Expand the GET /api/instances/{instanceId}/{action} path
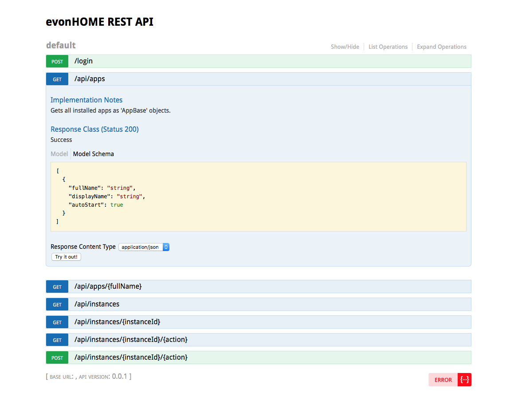 tap(131, 340)
